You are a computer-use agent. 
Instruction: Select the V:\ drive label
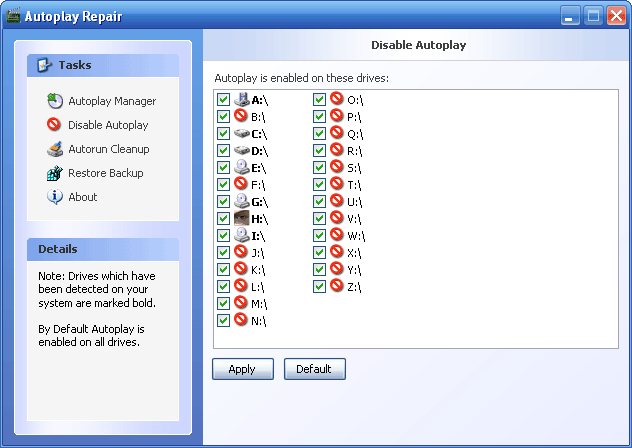(354, 219)
